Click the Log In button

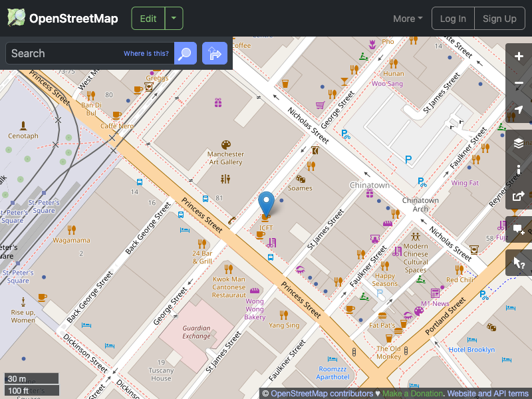tap(453, 18)
